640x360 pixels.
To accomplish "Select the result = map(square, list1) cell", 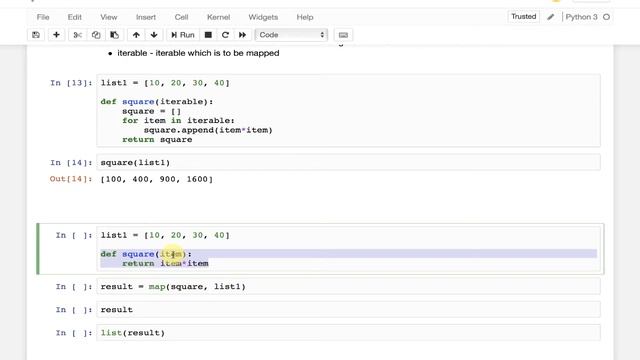I will point(348,287).
